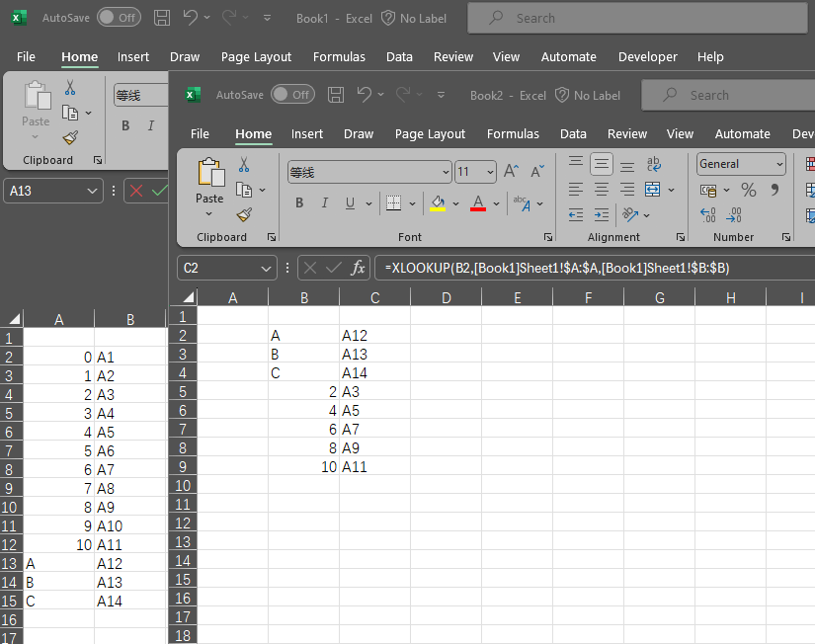
Task: Click Wrap Text icon in Book2
Action: [654, 165]
